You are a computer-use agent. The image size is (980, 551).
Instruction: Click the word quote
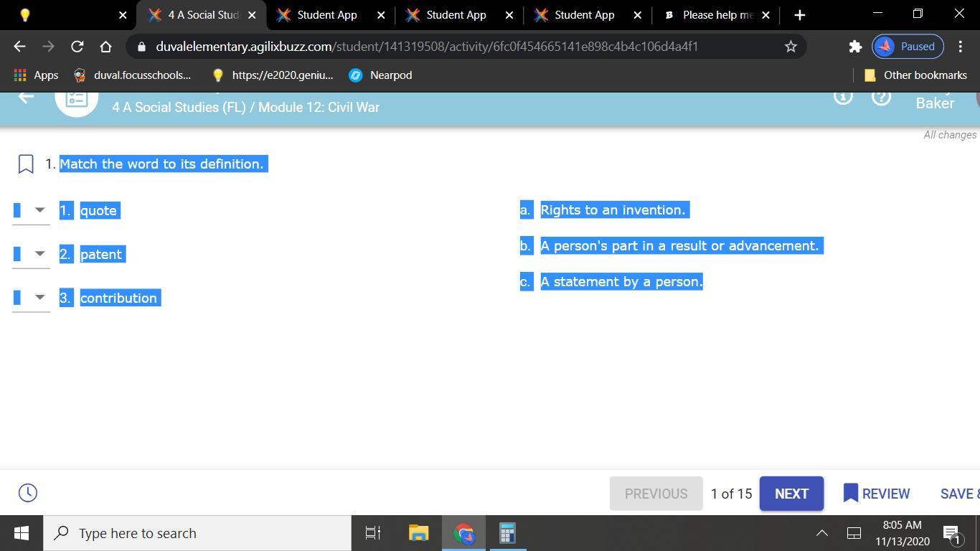pos(98,210)
